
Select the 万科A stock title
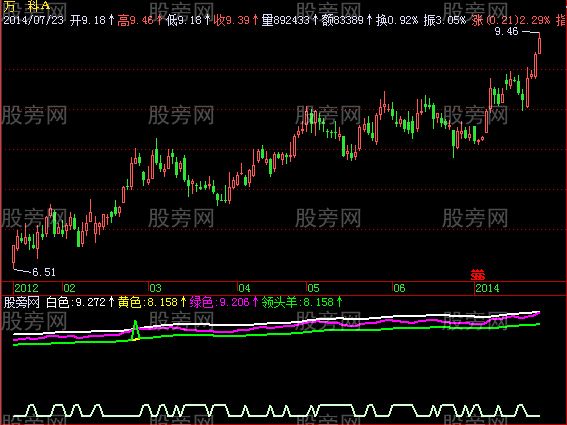[x=26, y=6]
